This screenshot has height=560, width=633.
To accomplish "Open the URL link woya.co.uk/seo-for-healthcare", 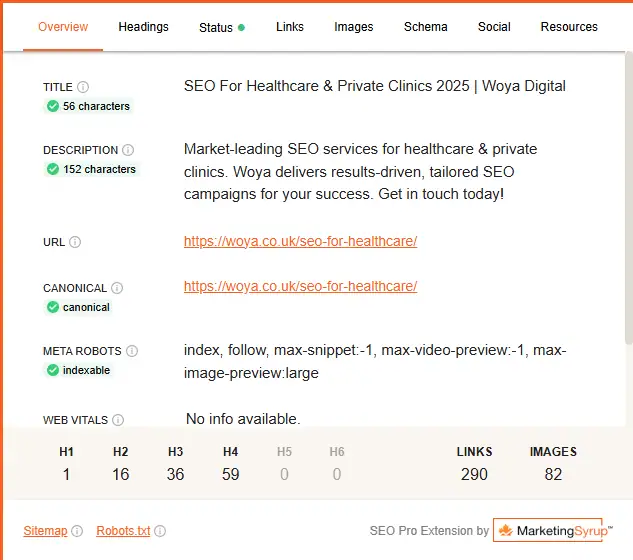I will (300, 241).
